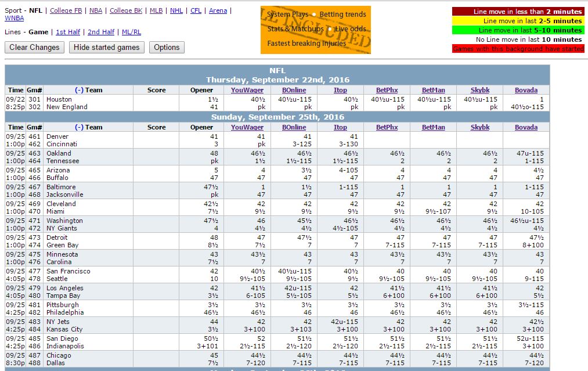Open Bovada sportsbook in Sunday header row
Image resolution: width=588 pixels, height=371 pixels.
point(526,127)
